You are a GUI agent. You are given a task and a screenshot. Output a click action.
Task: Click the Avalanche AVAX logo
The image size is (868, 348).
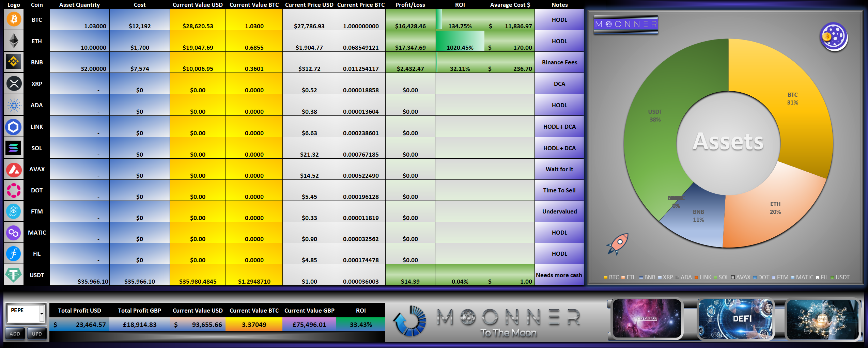(14, 169)
